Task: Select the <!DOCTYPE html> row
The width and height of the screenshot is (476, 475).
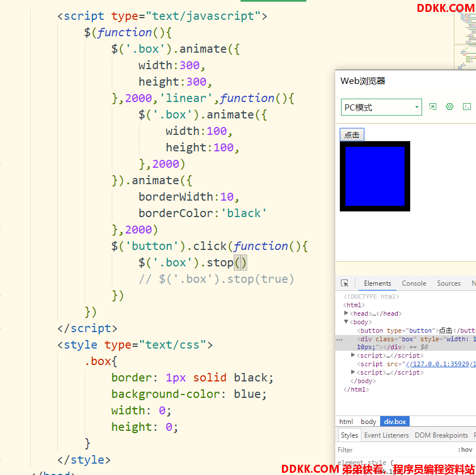Action: point(371,296)
